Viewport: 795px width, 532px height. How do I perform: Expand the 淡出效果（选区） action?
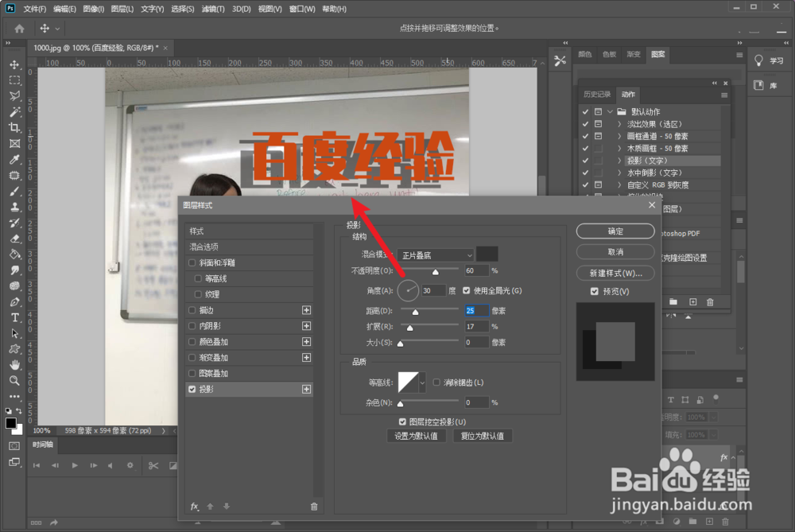tap(619, 124)
